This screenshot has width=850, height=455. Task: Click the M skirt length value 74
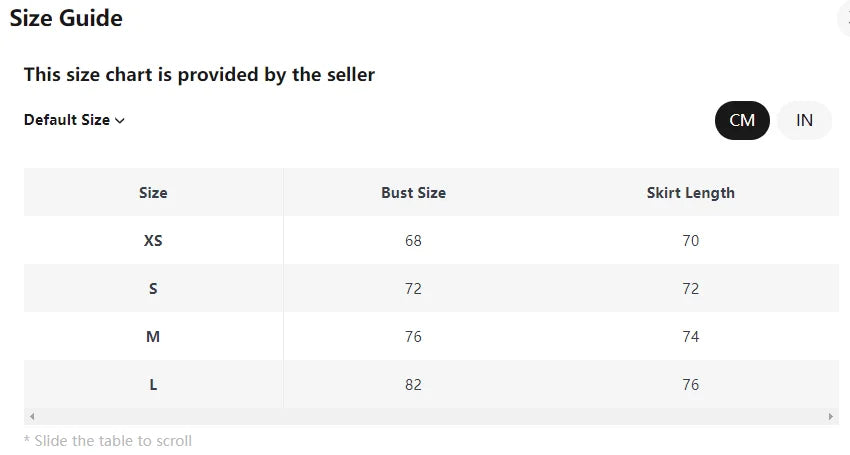click(x=690, y=337)
